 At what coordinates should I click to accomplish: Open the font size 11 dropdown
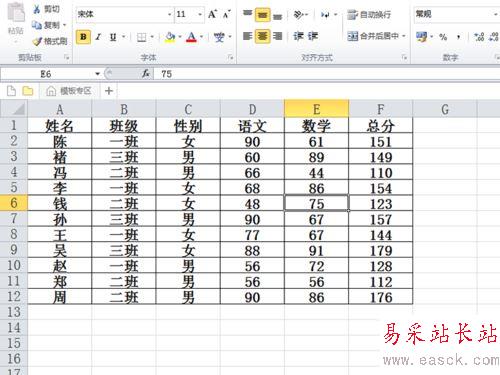200,14
